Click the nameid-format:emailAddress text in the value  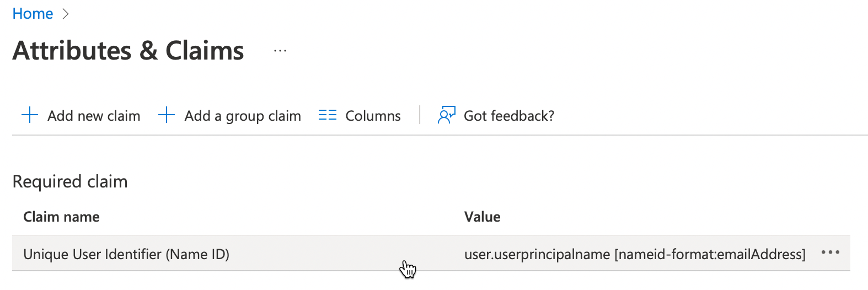710,254
